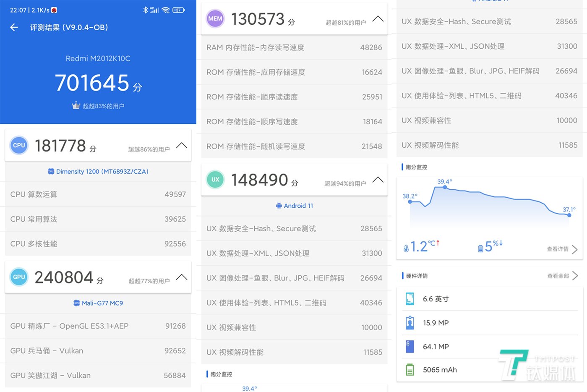Tap the chevron arrow after 查看全部

575,276
